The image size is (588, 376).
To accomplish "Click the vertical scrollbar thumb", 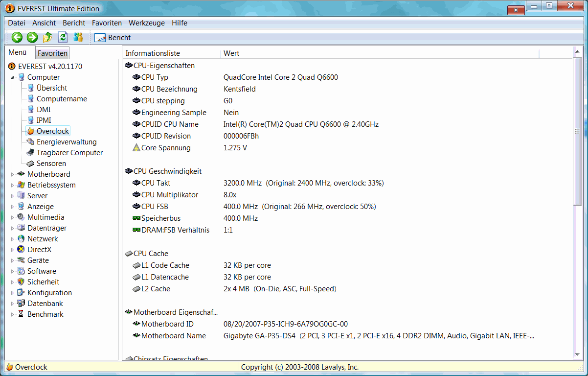I will [577, 131].
